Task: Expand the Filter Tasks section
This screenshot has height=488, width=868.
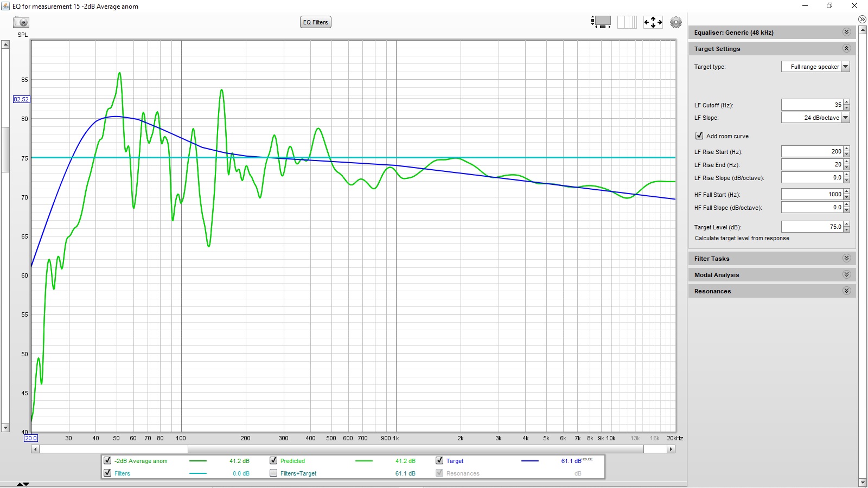Action: click(846, 259)
